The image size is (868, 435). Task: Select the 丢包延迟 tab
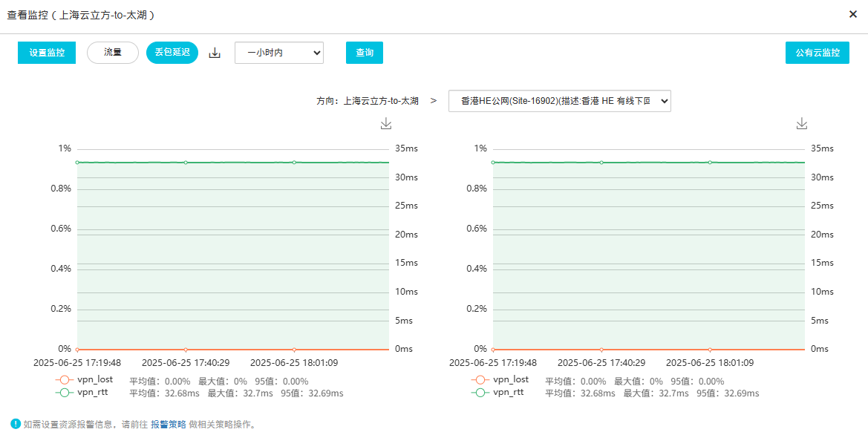[172, 53]
